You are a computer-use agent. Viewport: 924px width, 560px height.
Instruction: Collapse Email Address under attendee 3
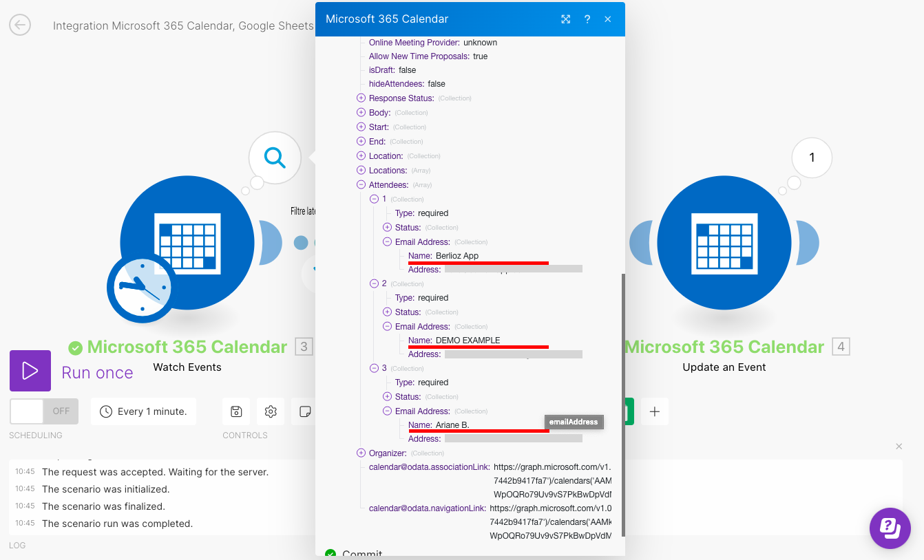coord(387,411)
